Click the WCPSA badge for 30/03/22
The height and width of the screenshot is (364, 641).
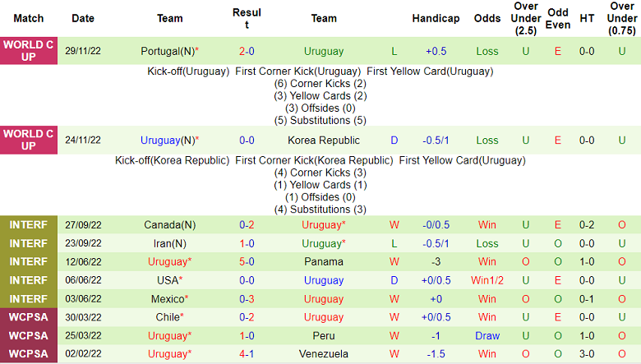pyautogui.click(x=29, y=317)
